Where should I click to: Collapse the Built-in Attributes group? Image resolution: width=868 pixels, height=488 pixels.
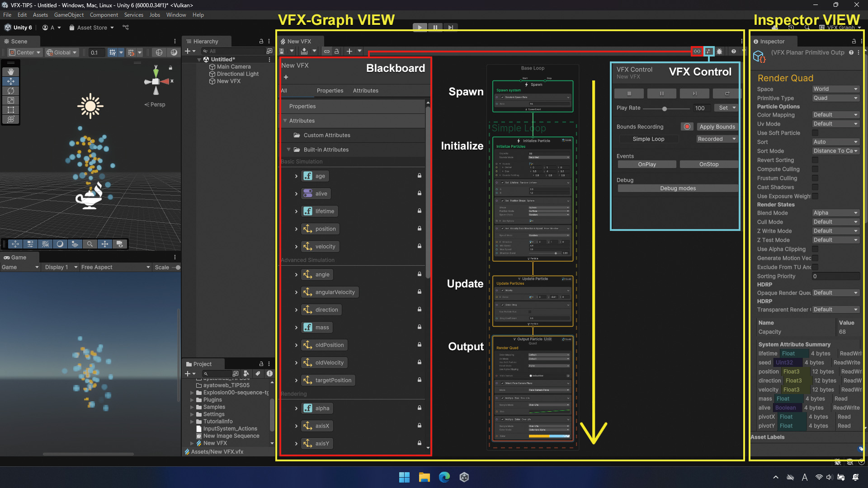288,150
